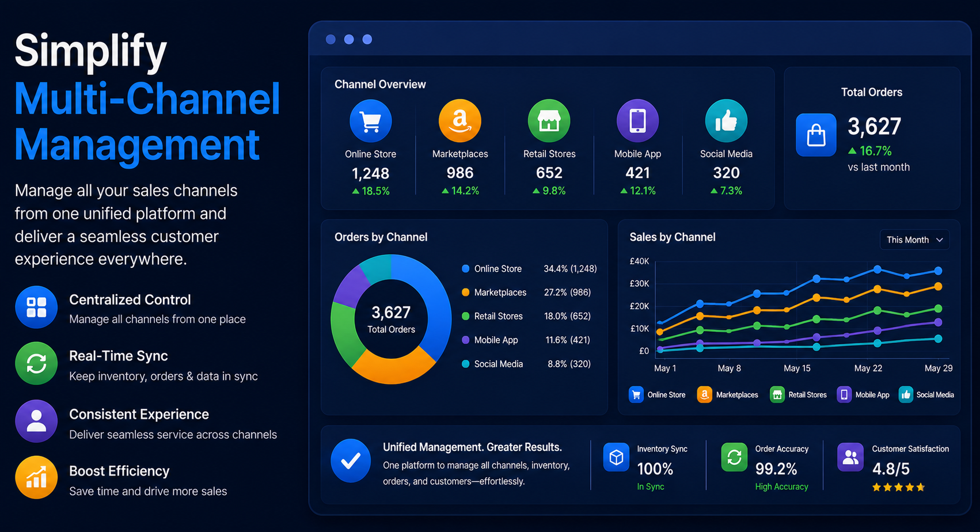Image resolution: width=980 pixels, height=532 pixels.
Task: Click the Mobile App phone icon
Action: point(637,121)
